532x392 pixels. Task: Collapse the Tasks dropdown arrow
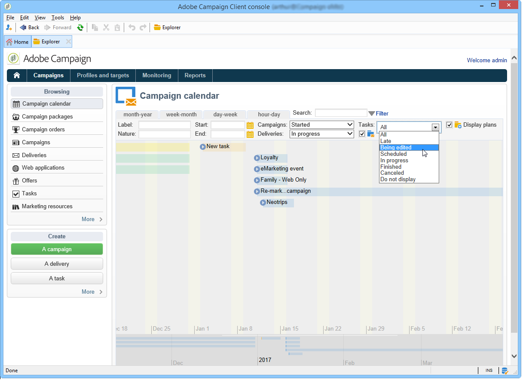tap(436, 127)
